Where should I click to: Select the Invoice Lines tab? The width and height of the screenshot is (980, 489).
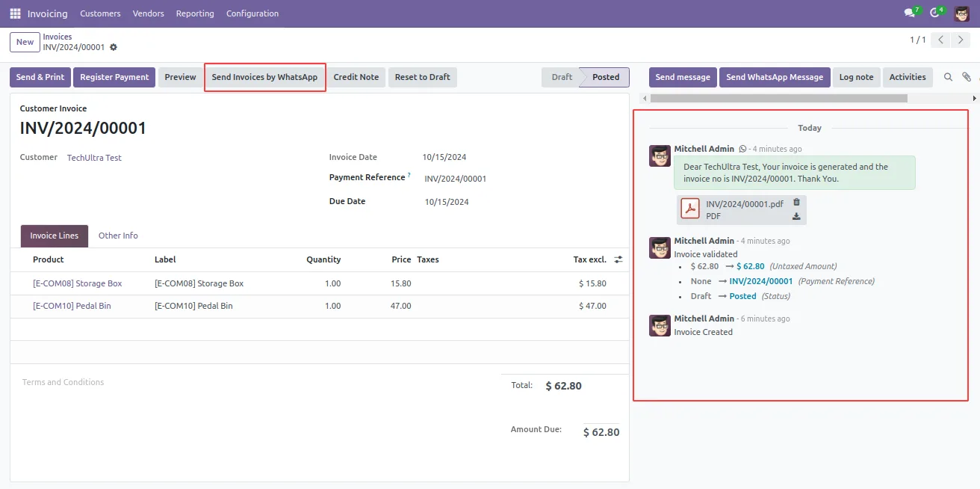55,236
